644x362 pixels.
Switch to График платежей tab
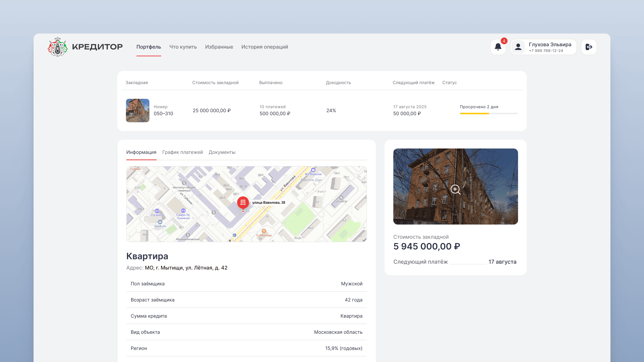coord(182,152)
